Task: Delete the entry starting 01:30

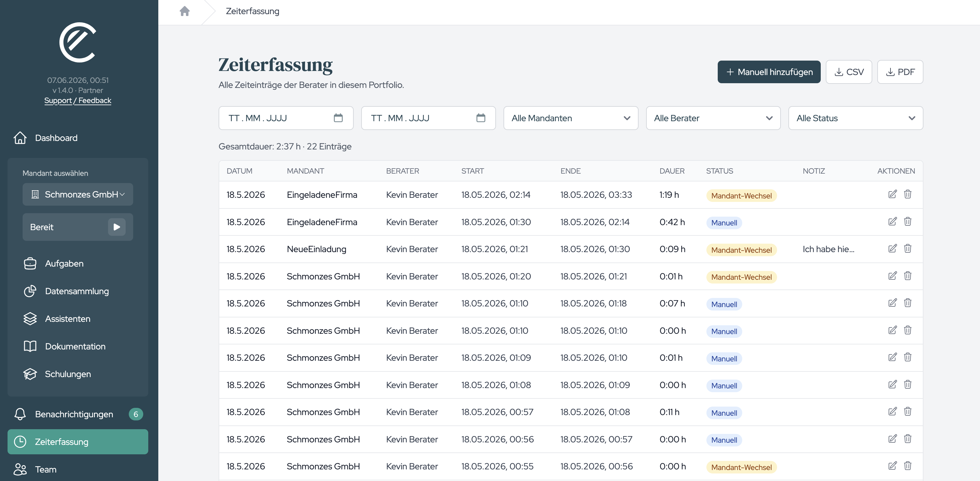Action: 908,221
